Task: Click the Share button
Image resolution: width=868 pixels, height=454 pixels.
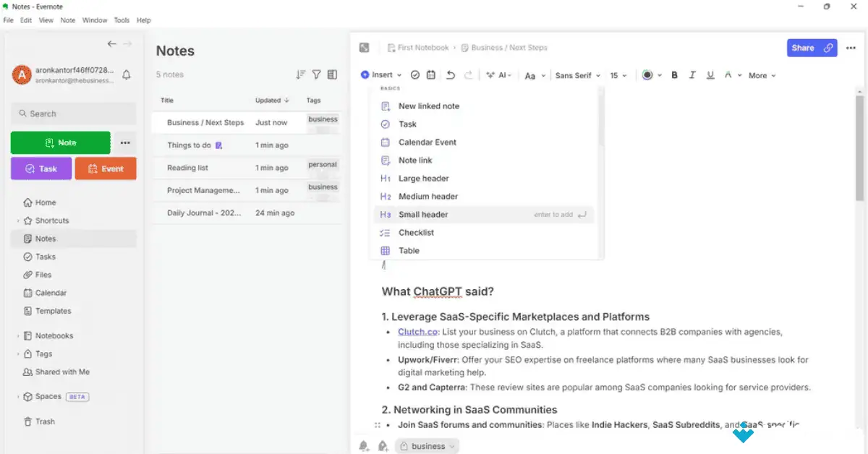Action: click(812, 48)
